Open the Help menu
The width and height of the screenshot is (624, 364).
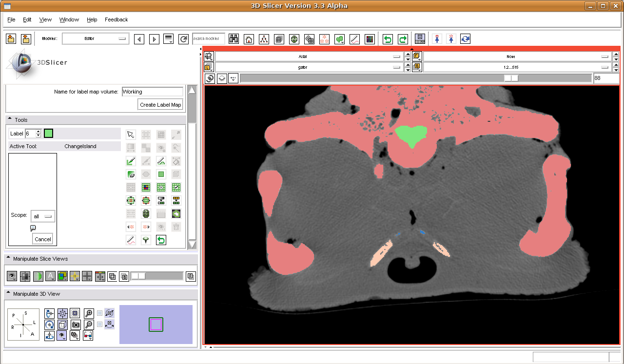pos(92,19)
